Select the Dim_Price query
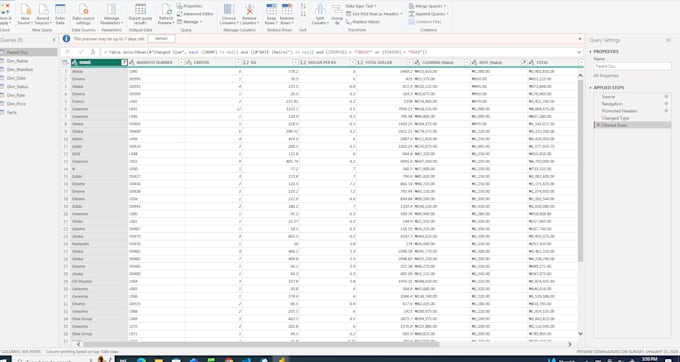Screen dimensions: 680x362 [x=16, y=104]
